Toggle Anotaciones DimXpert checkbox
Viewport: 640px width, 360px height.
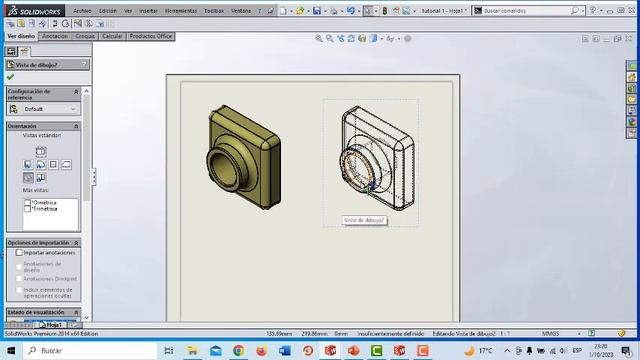pyautogui.click(x=19, y=279)
